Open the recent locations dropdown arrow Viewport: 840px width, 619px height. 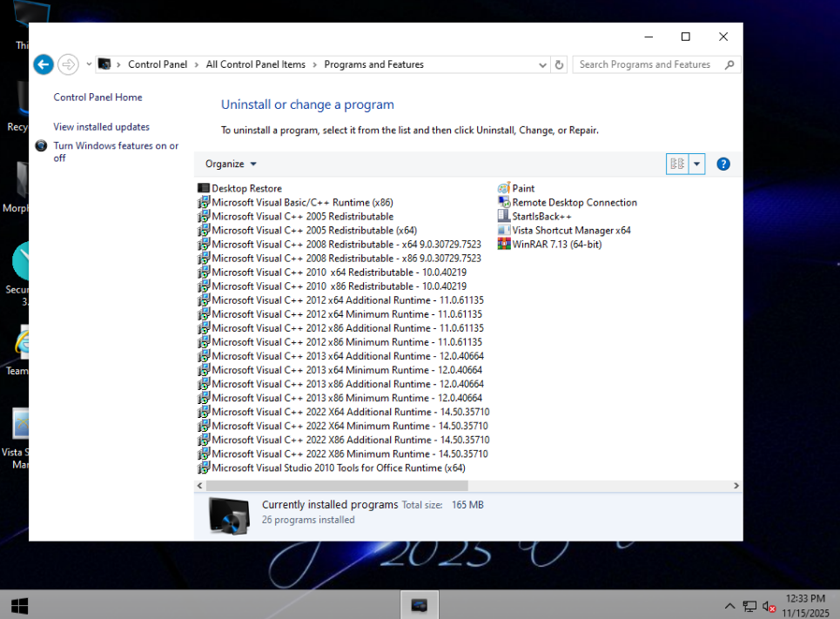coord(89,64)
